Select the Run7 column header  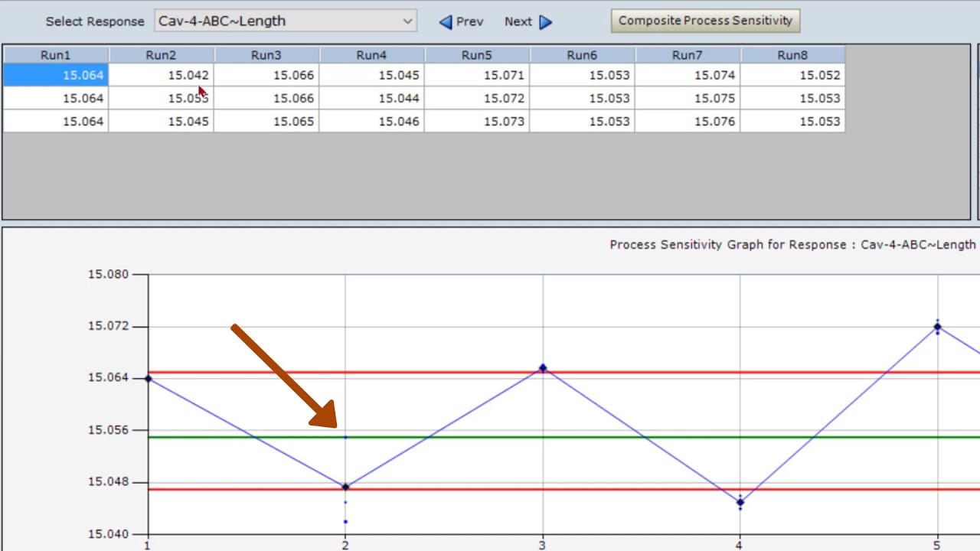(688, 55)
